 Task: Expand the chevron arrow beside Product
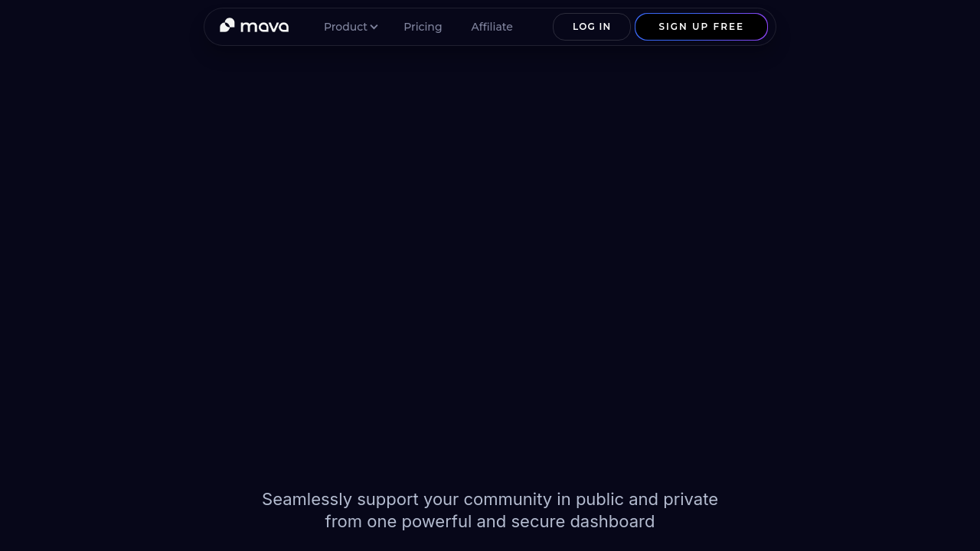click(x=374, y=28)
